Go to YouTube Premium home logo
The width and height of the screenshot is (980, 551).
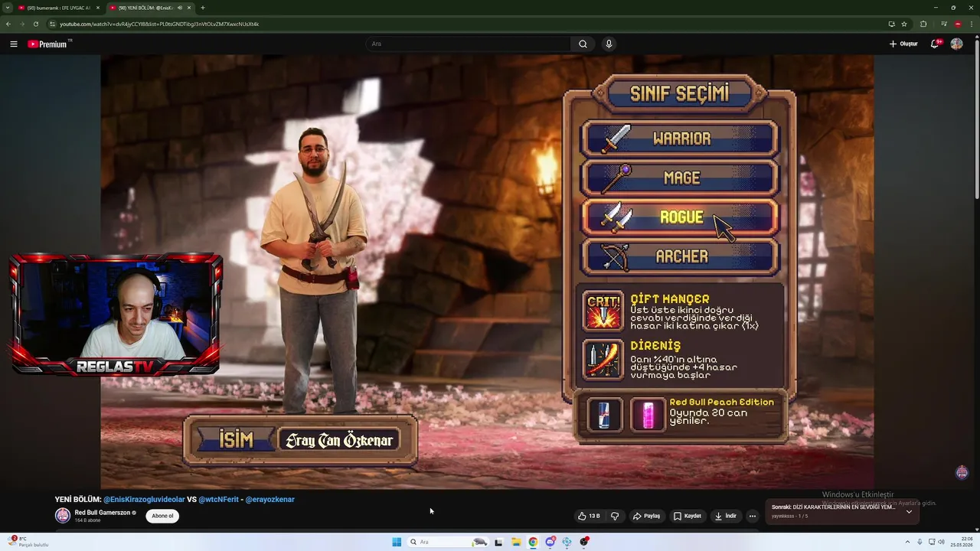[49, 44]
